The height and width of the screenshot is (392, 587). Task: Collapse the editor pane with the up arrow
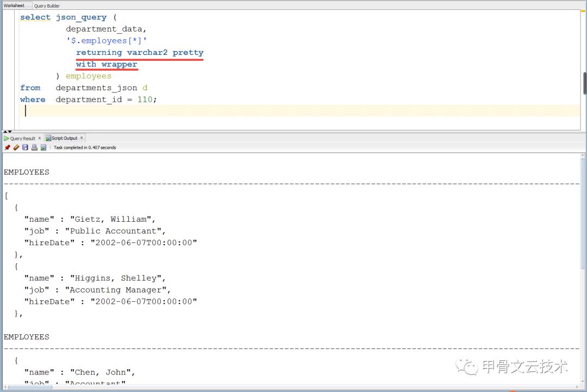coord(5,132)
